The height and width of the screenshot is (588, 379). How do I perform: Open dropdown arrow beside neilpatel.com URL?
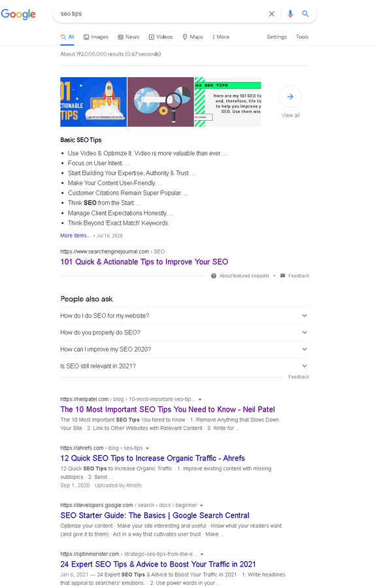[x=200, y=399]
